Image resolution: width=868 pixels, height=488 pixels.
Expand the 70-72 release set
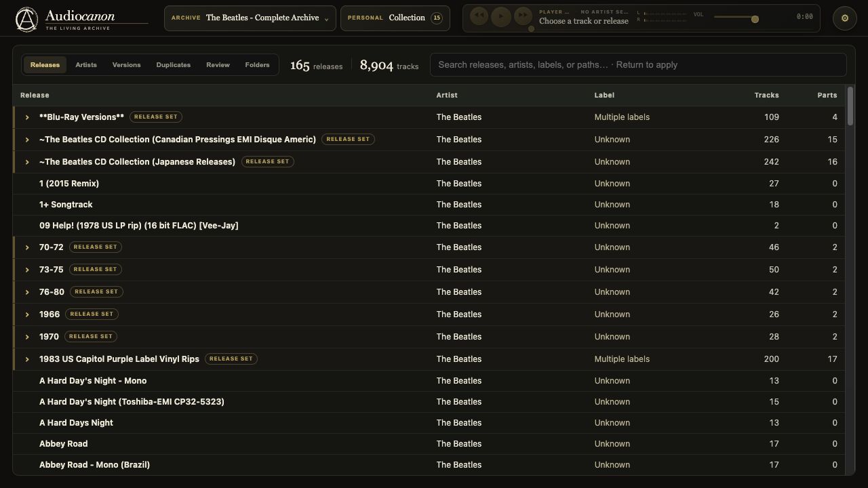(x=27, y=247)
